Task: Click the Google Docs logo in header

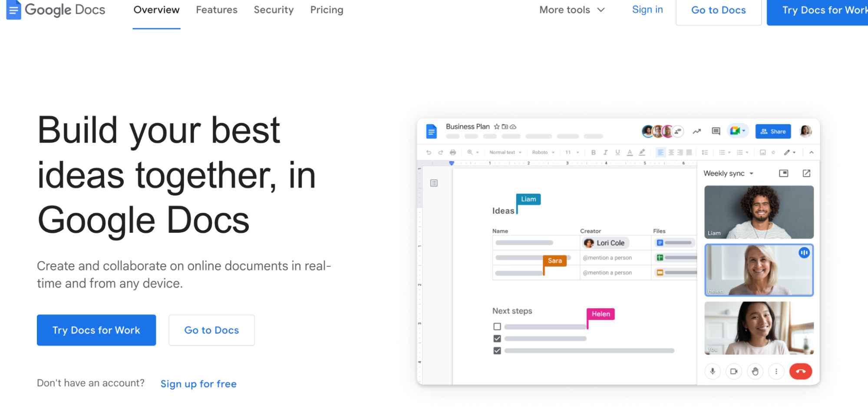Action: 56,10
